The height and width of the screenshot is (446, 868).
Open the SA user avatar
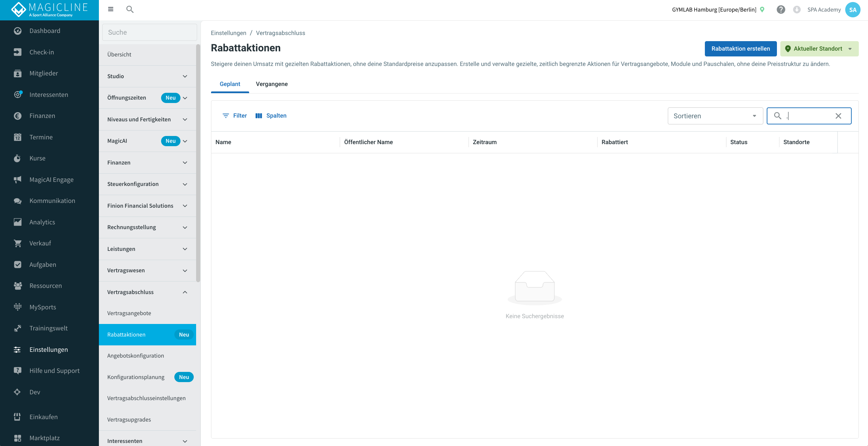[852, 10]
